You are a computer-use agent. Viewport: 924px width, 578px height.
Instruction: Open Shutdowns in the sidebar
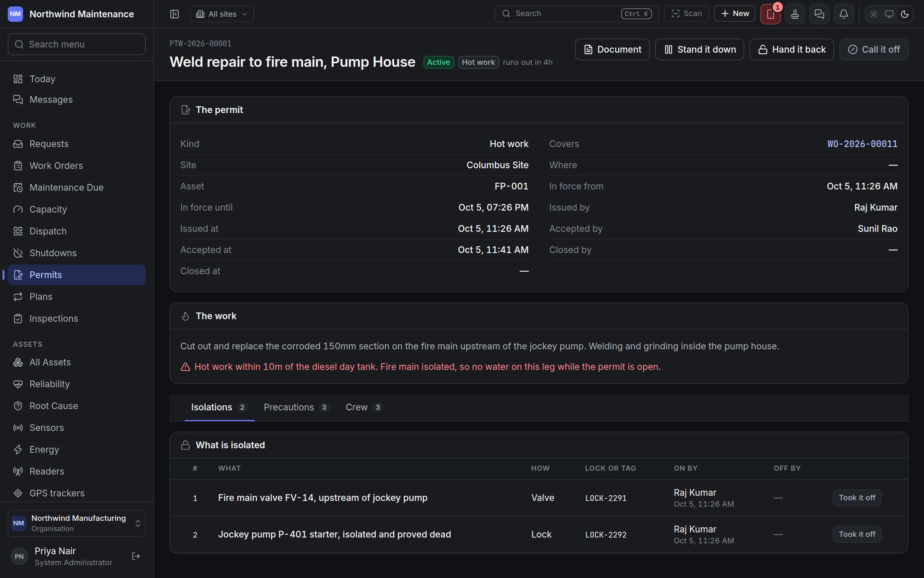coord(76,253)
